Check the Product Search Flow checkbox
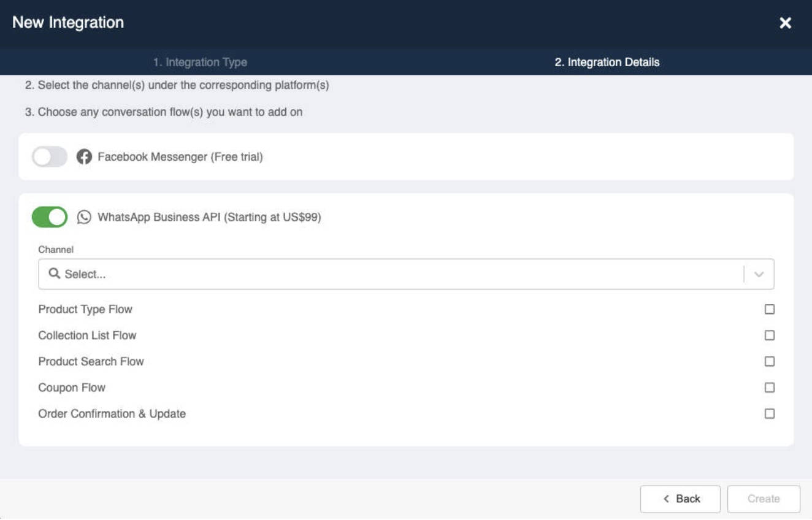This screenshot has width=812, height=520. (x=769, y=362)
